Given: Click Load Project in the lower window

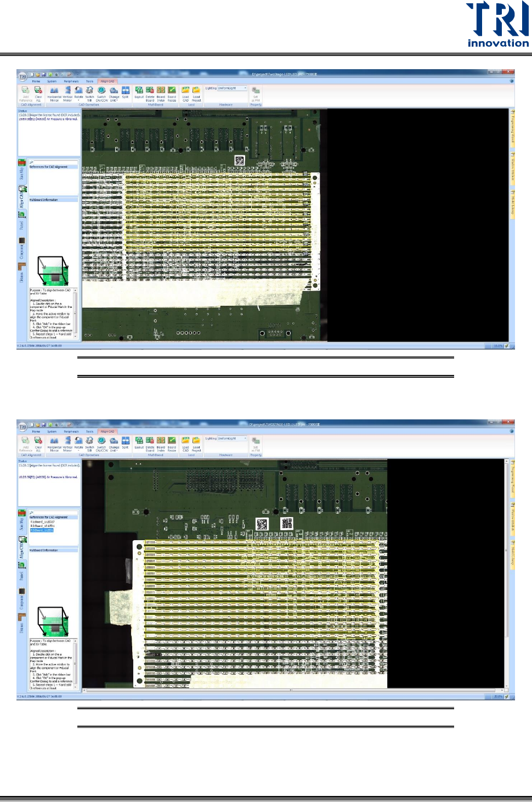Looking at the screenshot, I should [x=196, y=444].
